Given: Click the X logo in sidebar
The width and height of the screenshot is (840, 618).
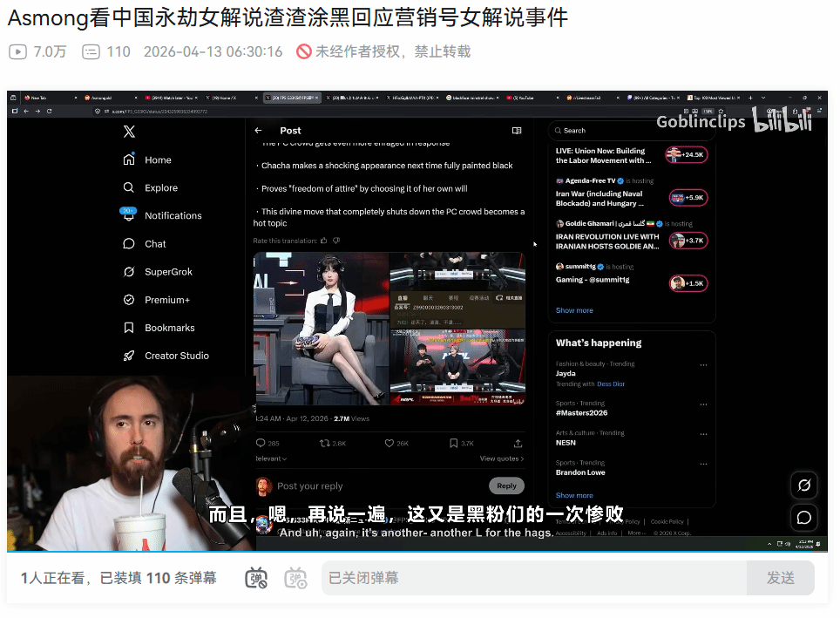Looking at the screenshot, I should (x=129, y=132).
